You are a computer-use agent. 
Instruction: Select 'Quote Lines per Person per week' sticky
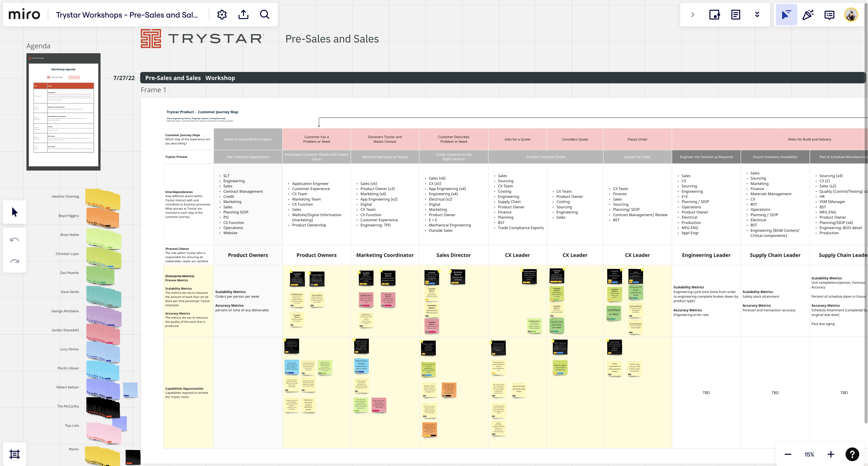pos(557,325)
